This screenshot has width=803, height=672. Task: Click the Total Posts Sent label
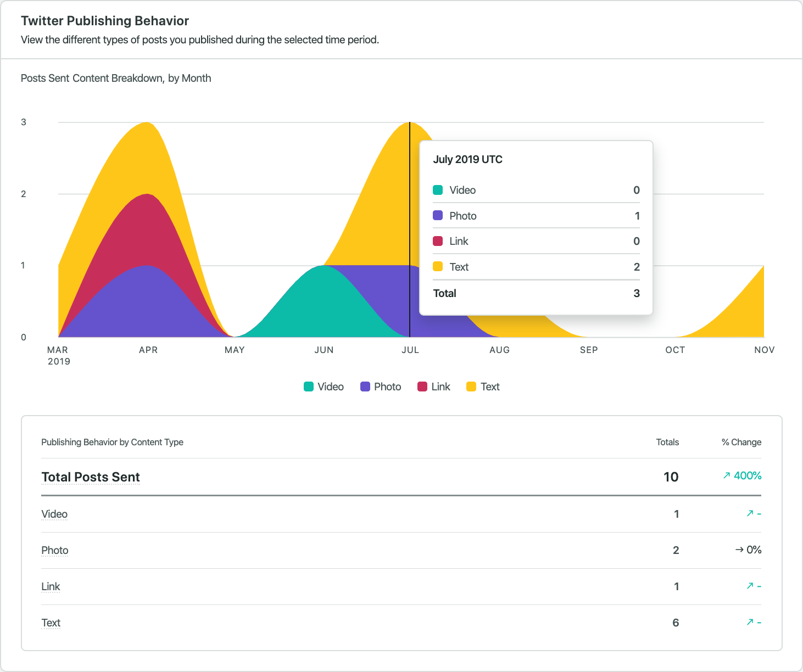pos(91,477)
